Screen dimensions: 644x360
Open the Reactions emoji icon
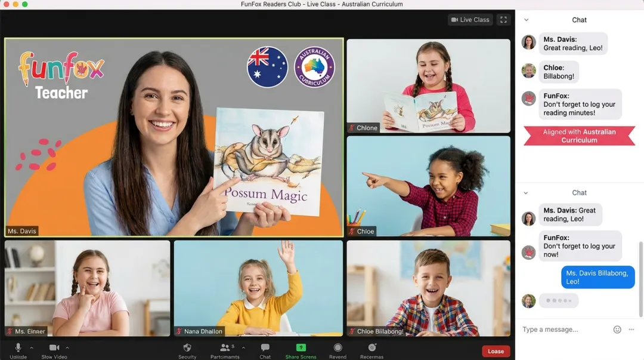tap(371, 347)
